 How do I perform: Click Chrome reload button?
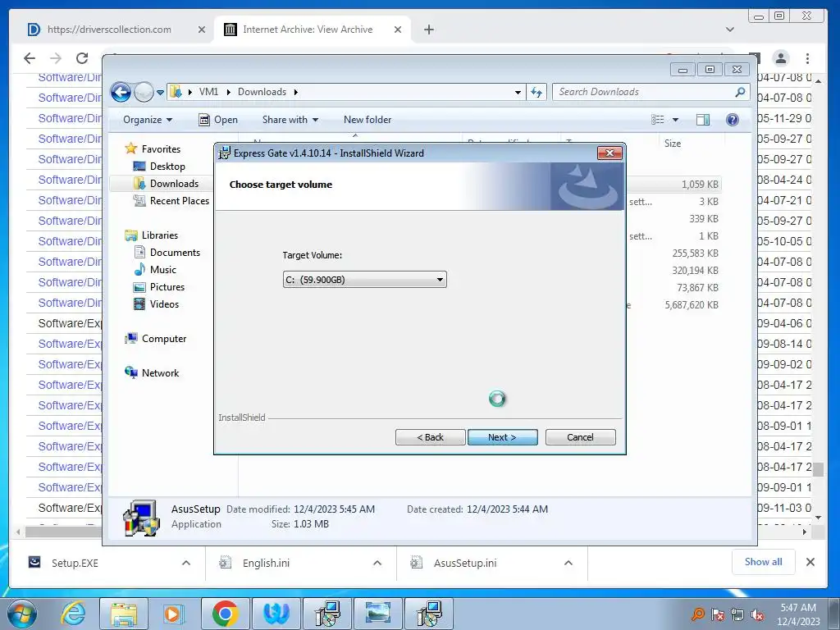82,58
